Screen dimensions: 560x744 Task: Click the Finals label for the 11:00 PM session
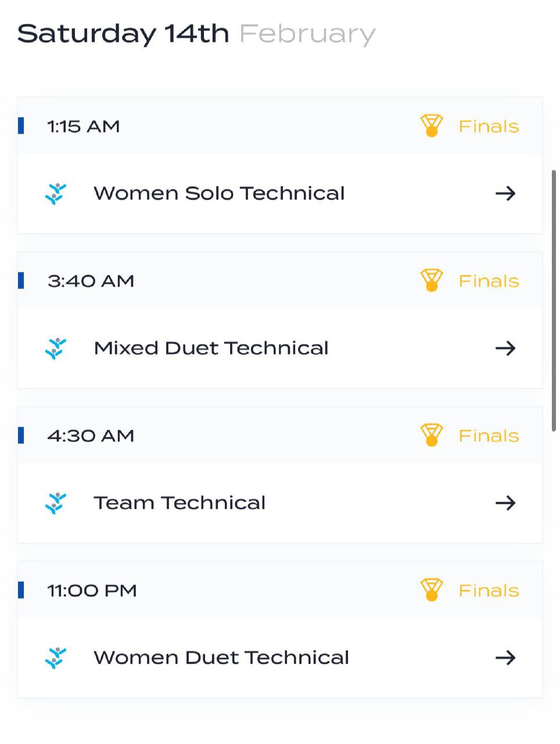pos(489,590)
